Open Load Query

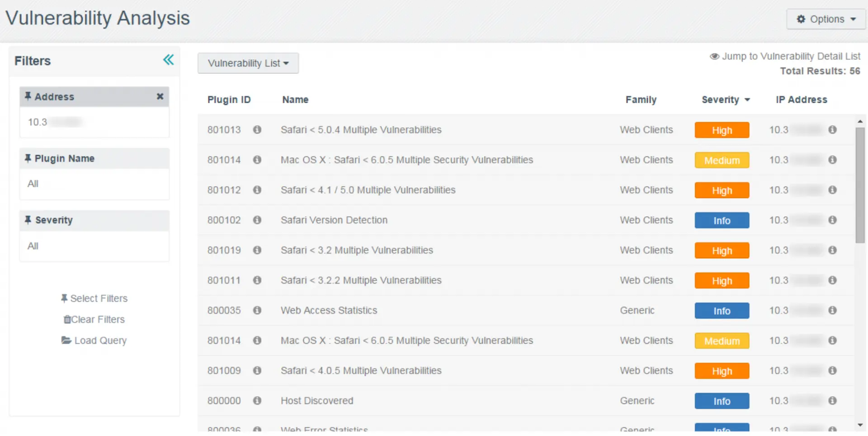pos(94,341)
